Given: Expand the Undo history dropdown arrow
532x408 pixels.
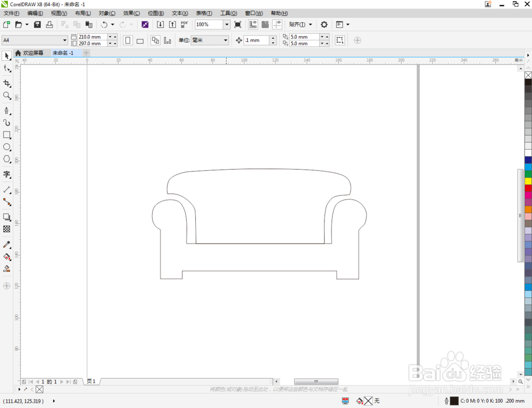Looking at the screenshot, I should pyautogui.click(x=113, y=24).
